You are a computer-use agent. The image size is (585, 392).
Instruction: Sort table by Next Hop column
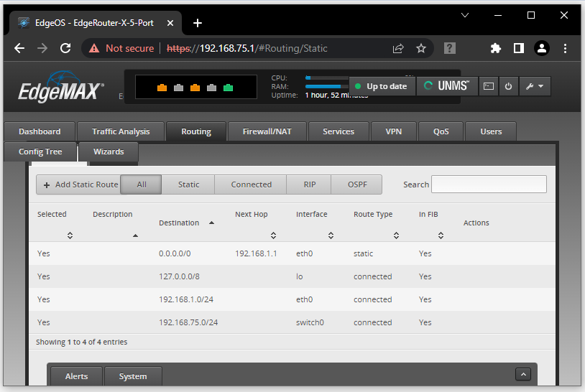click(x=273, y=235)
